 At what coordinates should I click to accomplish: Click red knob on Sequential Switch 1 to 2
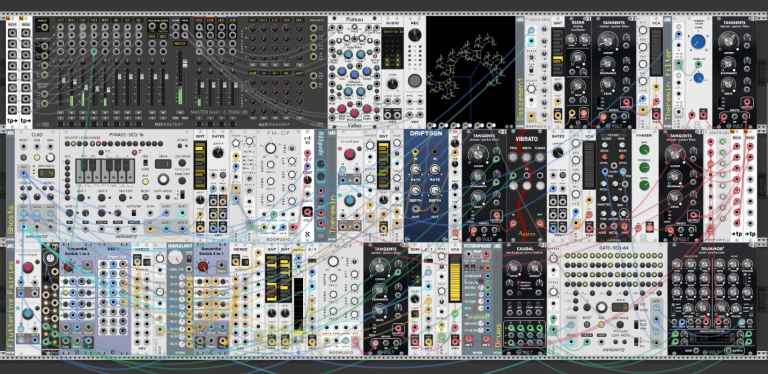coord(69,267)
